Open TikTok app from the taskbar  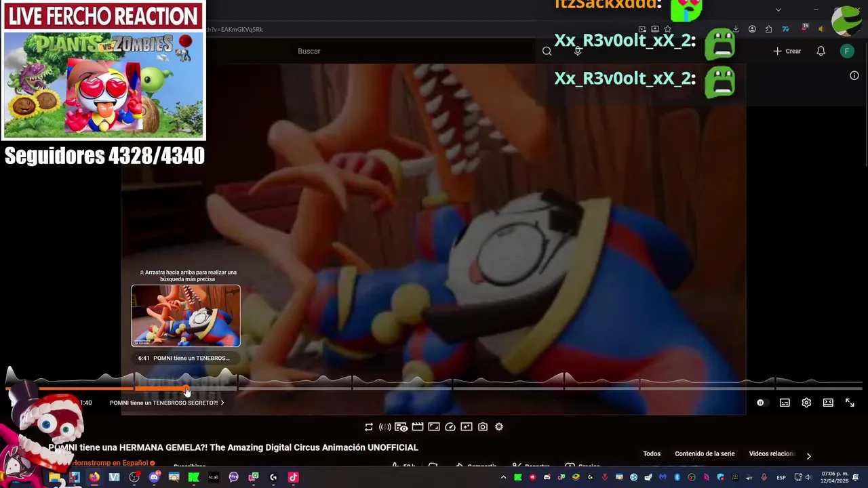pos(293,477)
